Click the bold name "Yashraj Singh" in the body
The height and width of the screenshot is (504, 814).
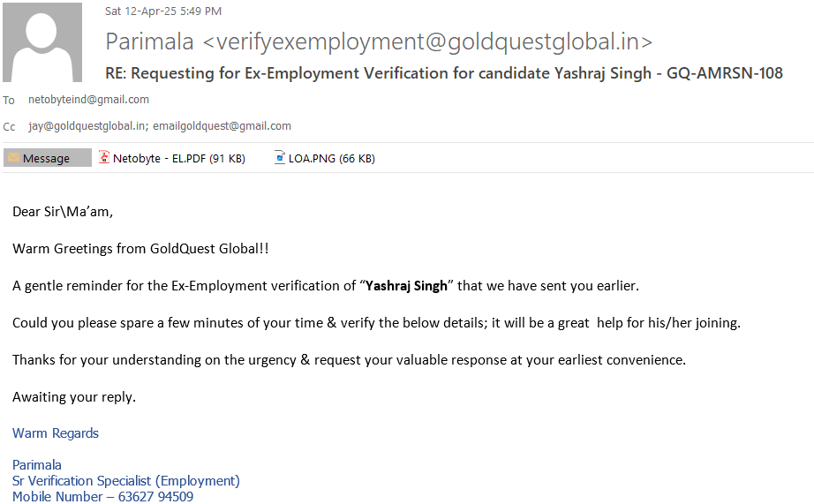click(x=407, y=286)
